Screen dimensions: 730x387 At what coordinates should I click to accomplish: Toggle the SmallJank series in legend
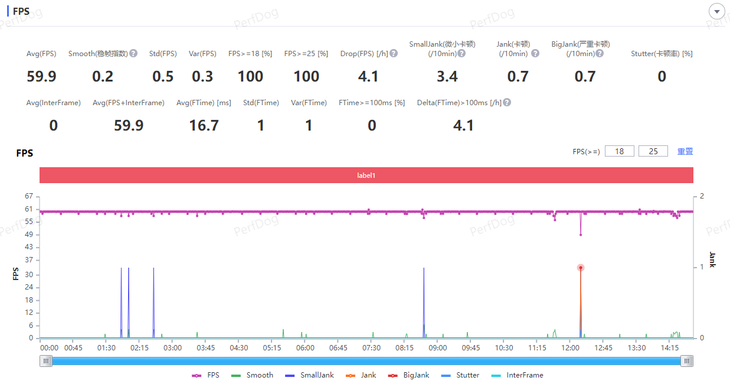click(310, 375)
